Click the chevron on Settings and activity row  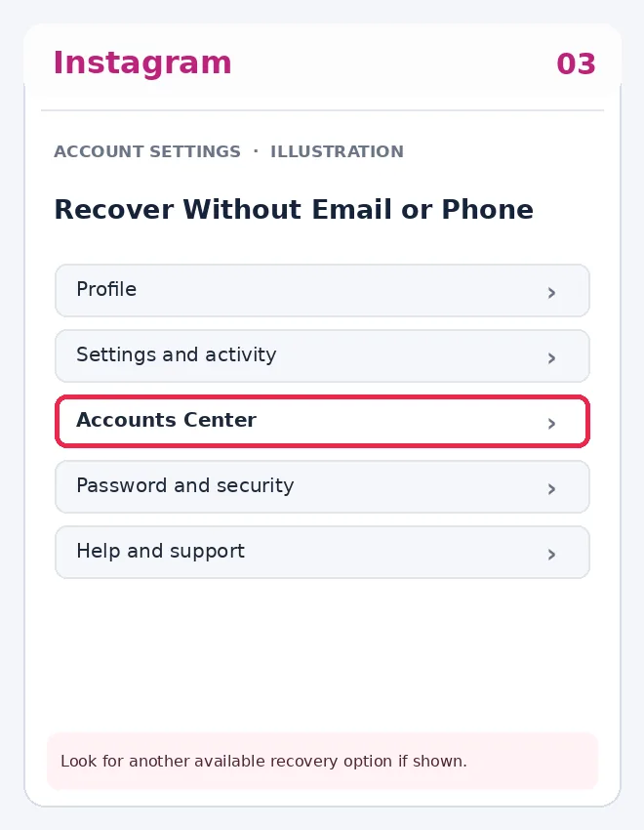(x=551, y=358)
